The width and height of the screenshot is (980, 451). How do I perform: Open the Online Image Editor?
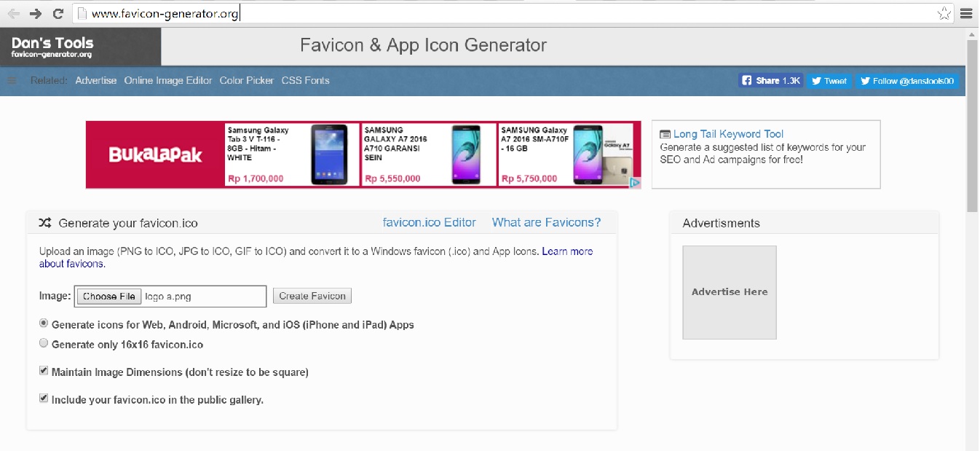(x=168, y=80)
